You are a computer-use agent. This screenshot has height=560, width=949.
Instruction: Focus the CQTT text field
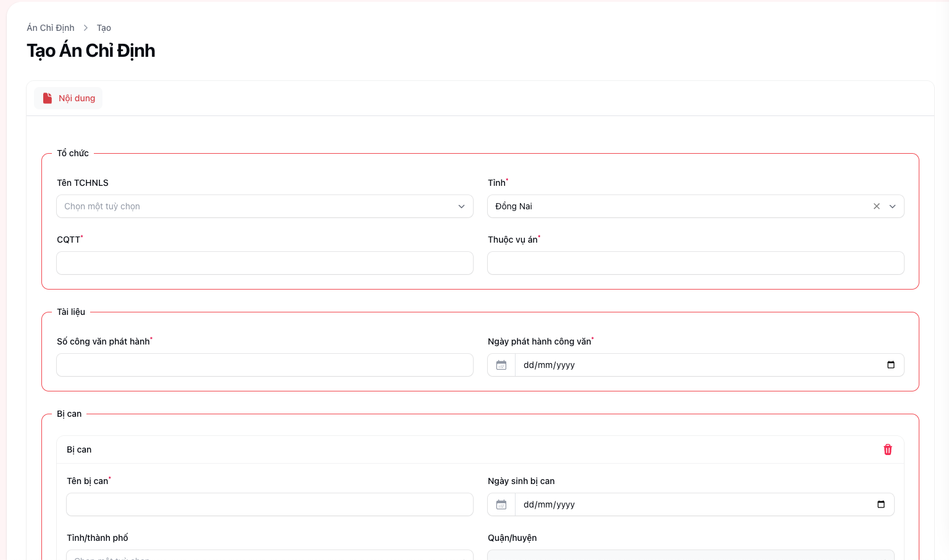pyautogui.click(x=264, y=263)
